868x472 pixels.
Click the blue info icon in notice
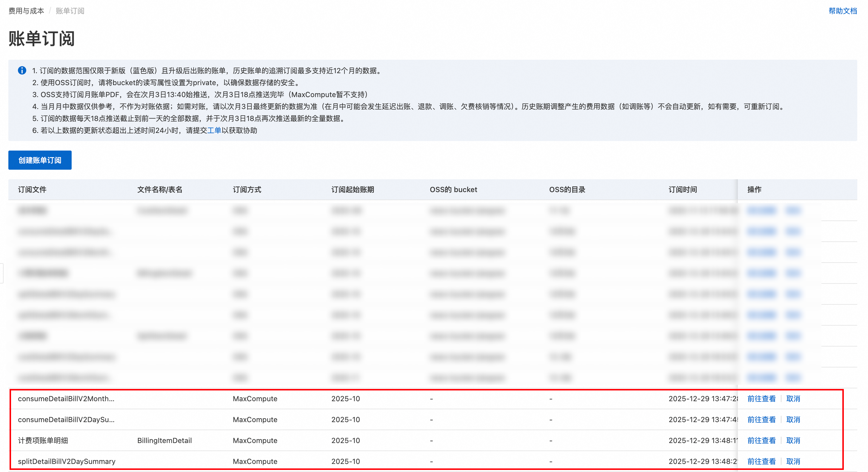pyautogui.click(x=22, y=71)
